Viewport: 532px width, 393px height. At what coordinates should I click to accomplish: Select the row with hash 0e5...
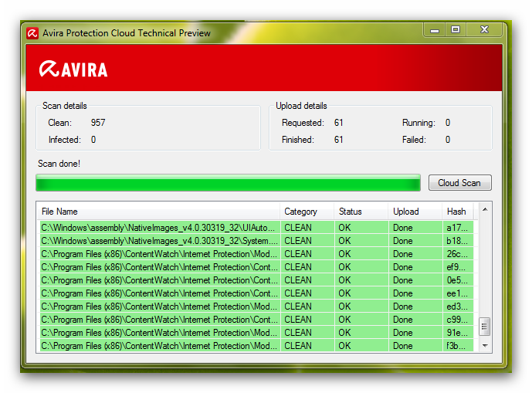tap(256, 280)
